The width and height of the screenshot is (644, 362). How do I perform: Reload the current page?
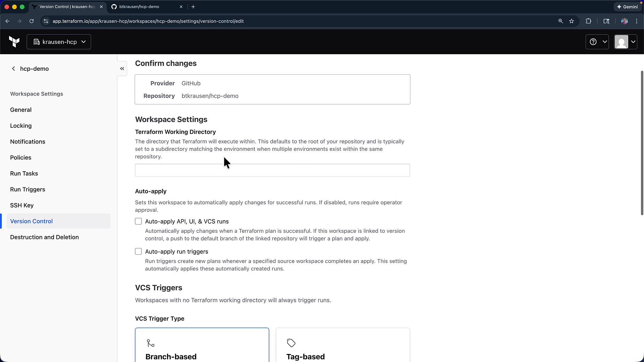coord(32,21)
